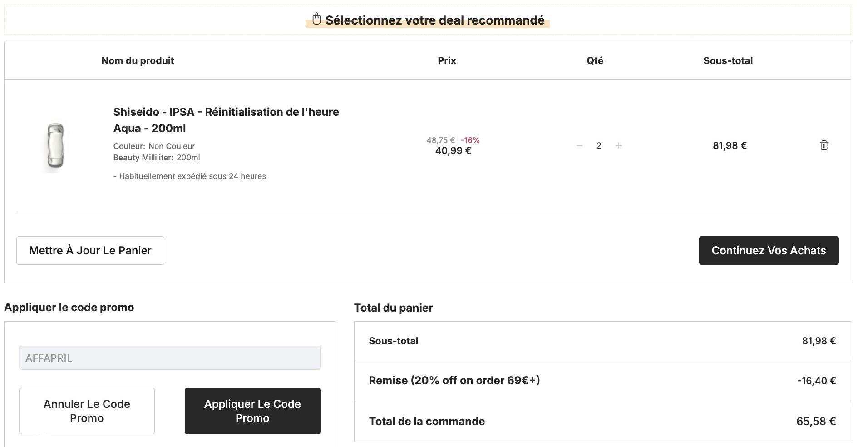Select the Sélectionnez votre deal recommandé banner

[x=428, y=20]
